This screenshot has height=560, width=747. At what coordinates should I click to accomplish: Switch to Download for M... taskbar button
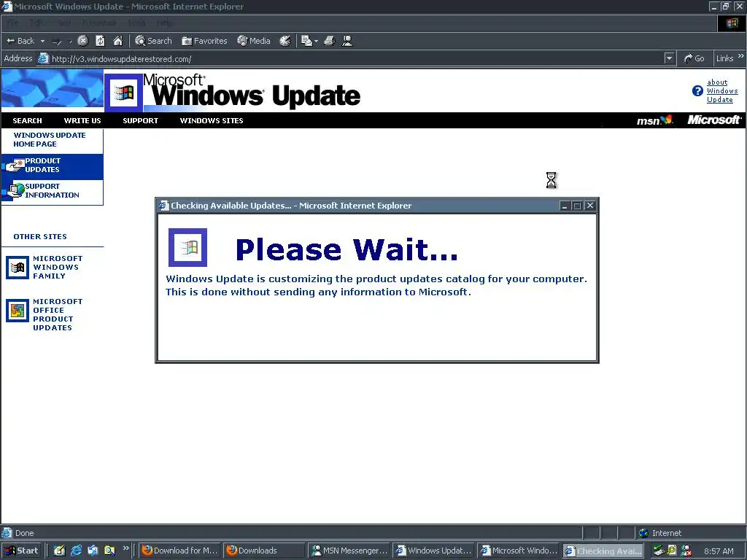[179, 551]
